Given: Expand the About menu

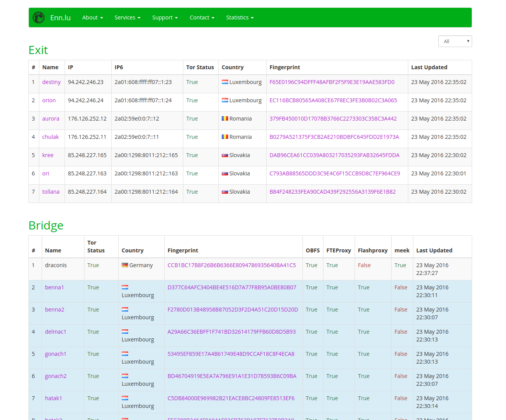Looking at the screenshot, I should point(93,17).
